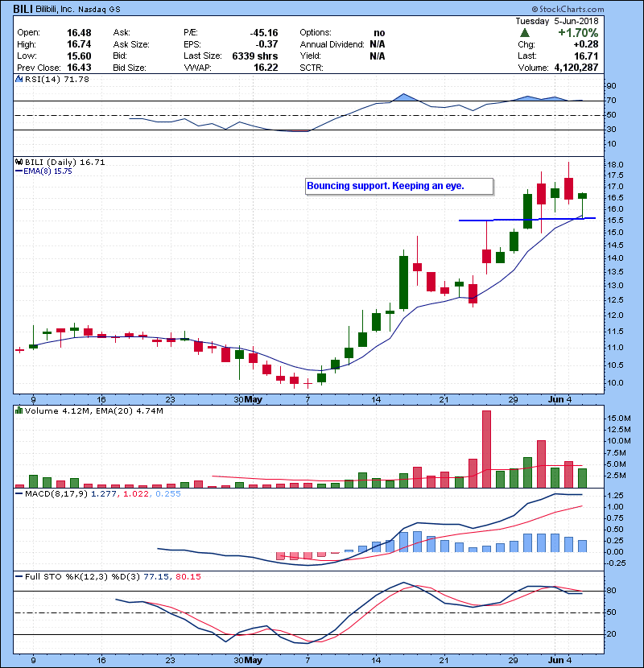Click the Open value 16.48

pyautogui.click(x=79, y=33)
